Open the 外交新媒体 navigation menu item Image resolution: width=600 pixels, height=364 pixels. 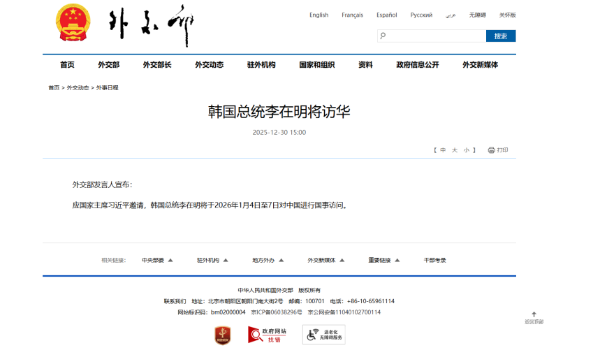pos(481,65)
